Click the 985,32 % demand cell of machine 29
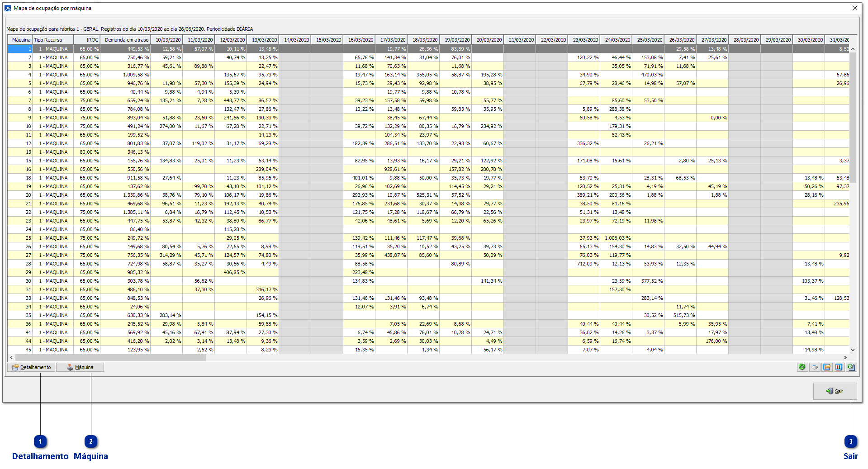The image size is (868, 469). (x=125, y=272)
